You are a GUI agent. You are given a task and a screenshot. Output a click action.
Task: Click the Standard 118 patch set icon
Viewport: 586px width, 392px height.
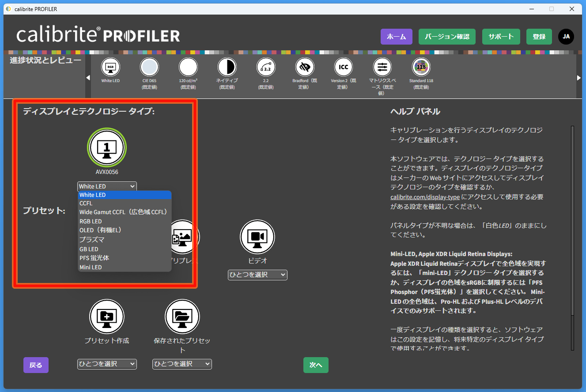421,67
